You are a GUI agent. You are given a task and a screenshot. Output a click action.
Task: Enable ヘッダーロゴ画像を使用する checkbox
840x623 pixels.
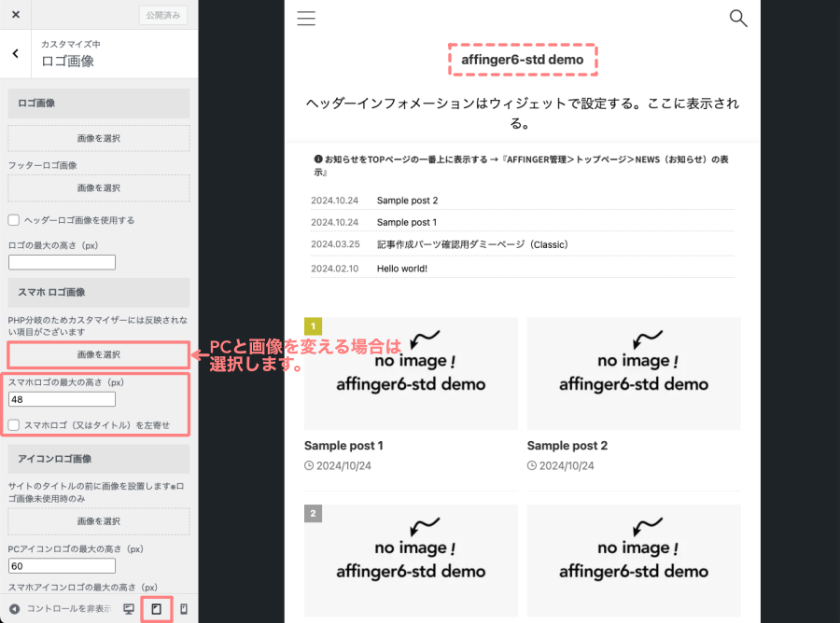[14, 220]
